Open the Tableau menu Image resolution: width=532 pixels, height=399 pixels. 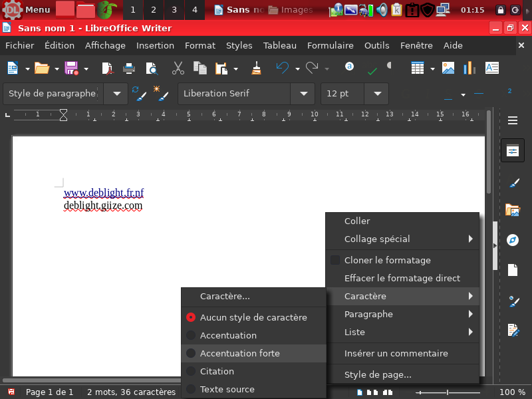[x=279, y=46]
